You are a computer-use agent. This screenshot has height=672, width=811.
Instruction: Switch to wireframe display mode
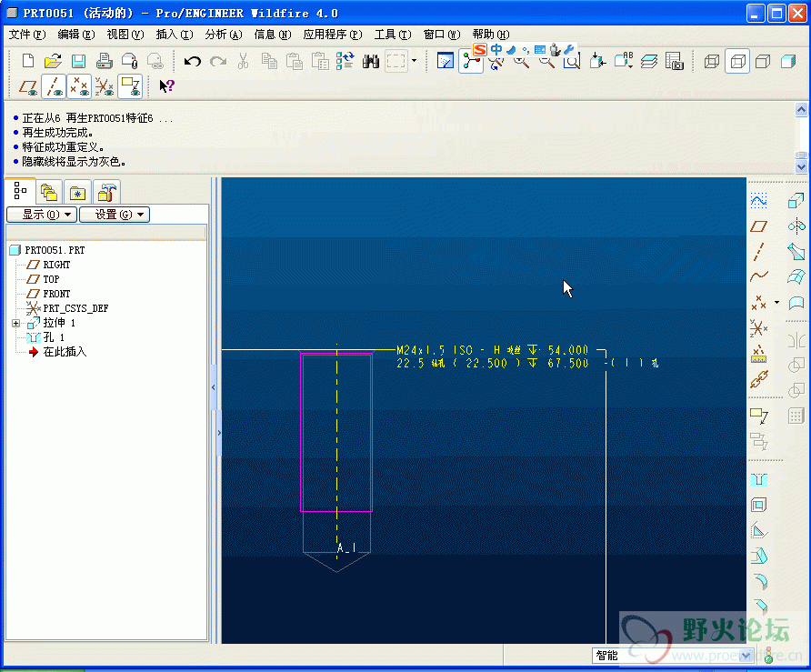tap(712, 62)
